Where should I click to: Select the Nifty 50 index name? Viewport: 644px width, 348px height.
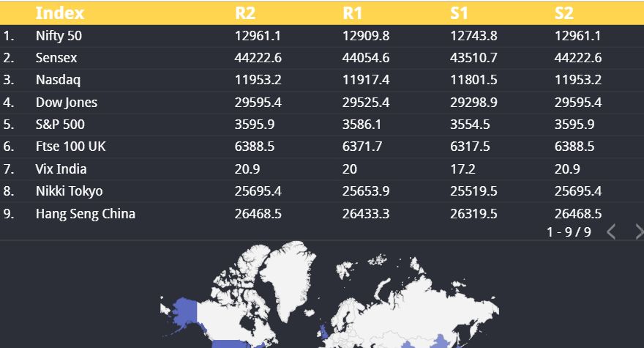59,36
